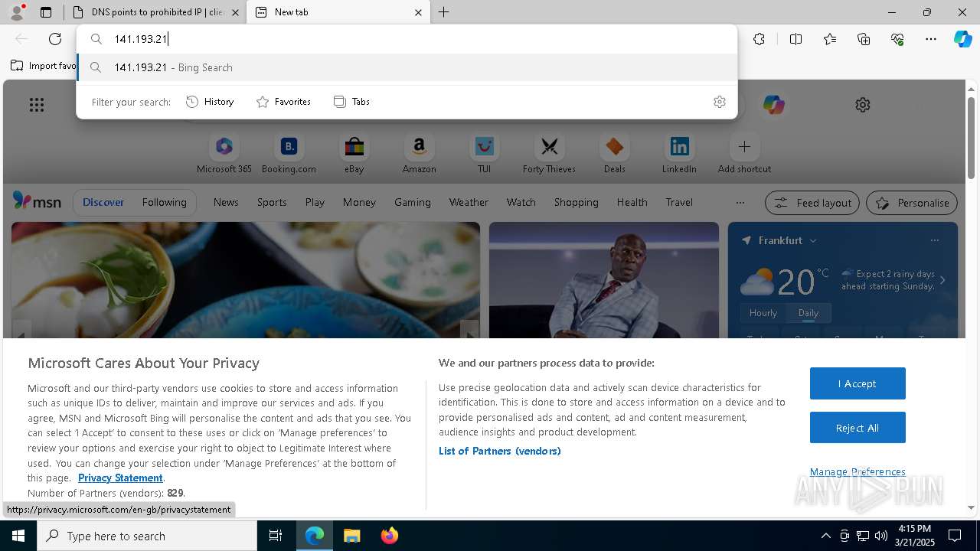Viewport: 980px width, 551px height.
Task: Open address bar search settings gear
Action: [719, 102]
